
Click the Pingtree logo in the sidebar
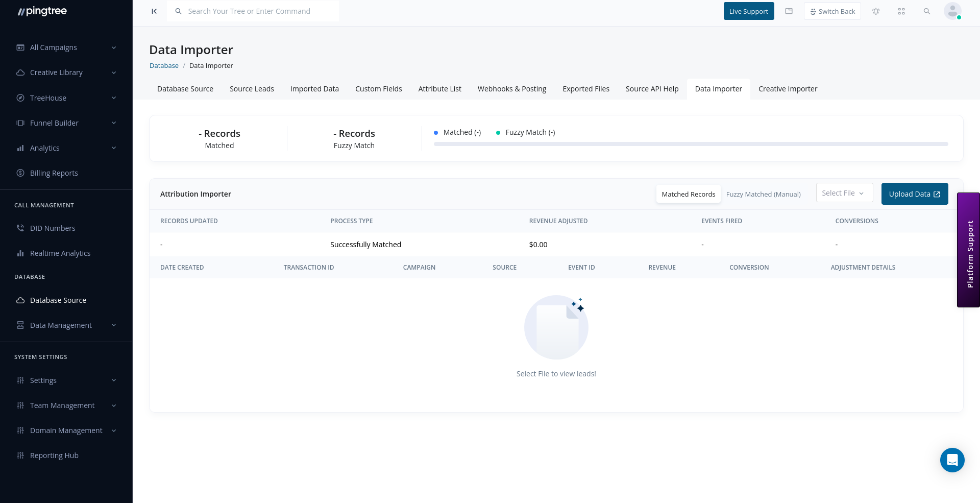tap(42, 11)
